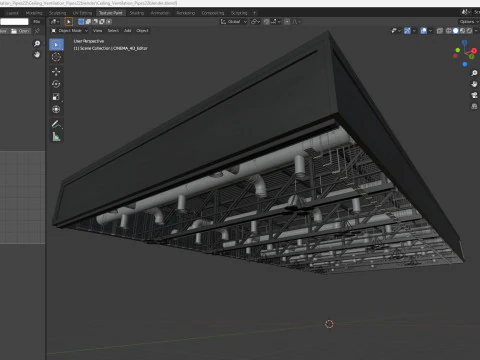The width and height of the screenshot is (480, 360).
Task: Open editor type dropdown in viewport header
Action: [55, 22]
